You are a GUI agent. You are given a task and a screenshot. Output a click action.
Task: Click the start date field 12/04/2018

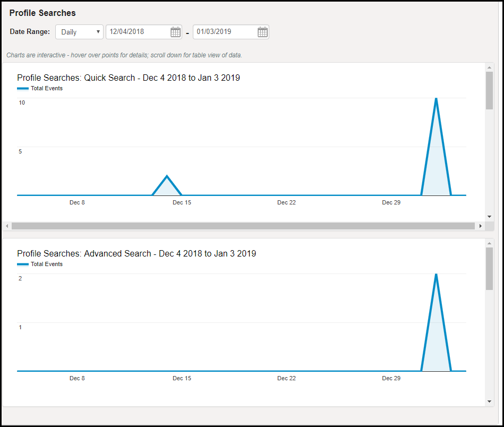[x=137, y=32]
